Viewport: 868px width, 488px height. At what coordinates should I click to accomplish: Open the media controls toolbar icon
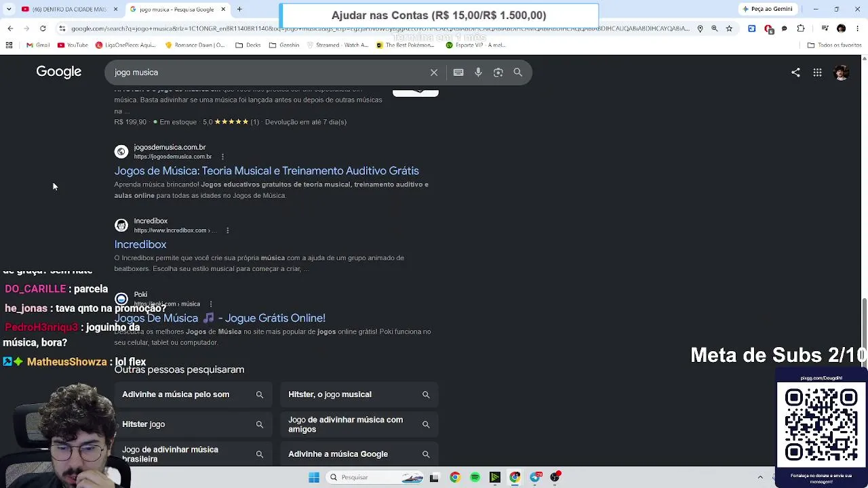(x=825, y=28)
